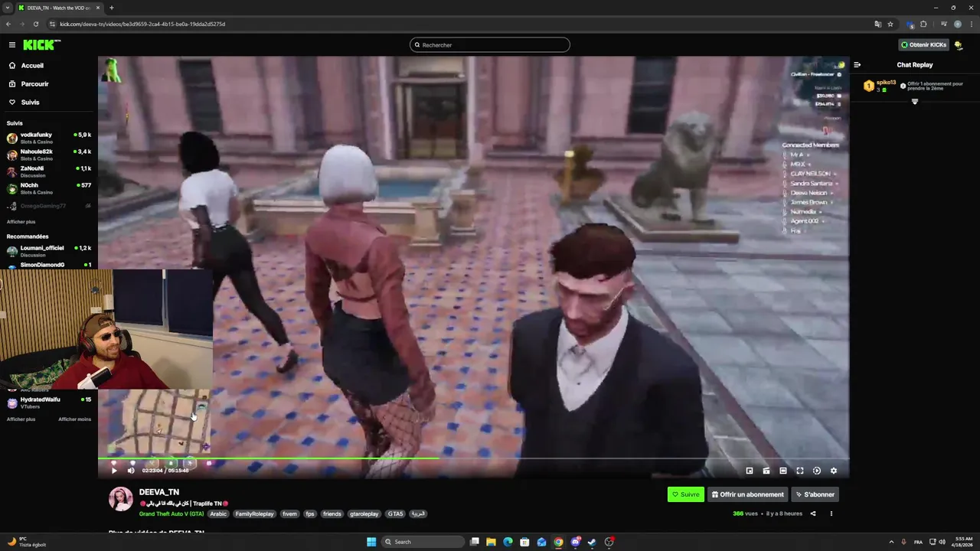
Task: Show fewer channels with Afficher moins
Action: [74, 419]
